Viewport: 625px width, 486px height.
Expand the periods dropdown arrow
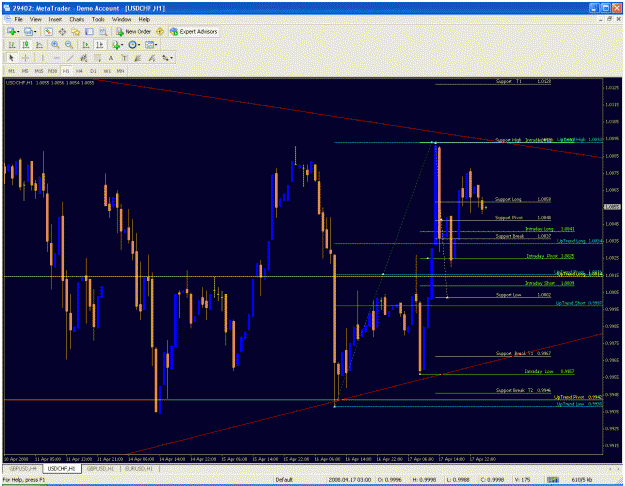tap(139, 45)
